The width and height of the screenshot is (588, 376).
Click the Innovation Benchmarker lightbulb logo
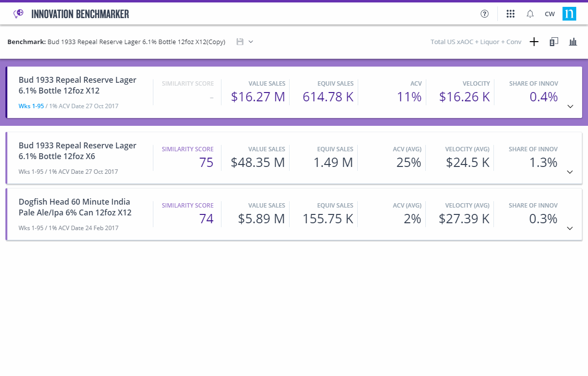(x=18, y=14)
